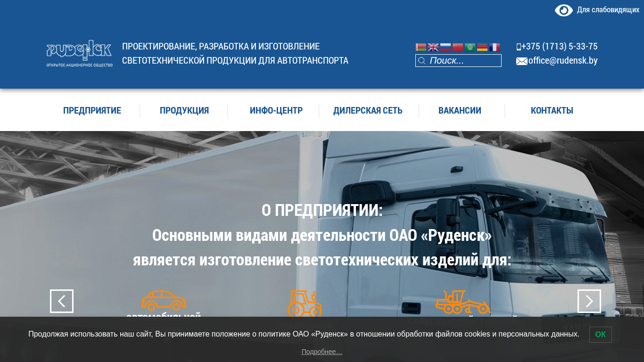Pick the German flag language option
Image resolution: width=644 pixels, height=362 pixels.
click(x=482, y=47)
